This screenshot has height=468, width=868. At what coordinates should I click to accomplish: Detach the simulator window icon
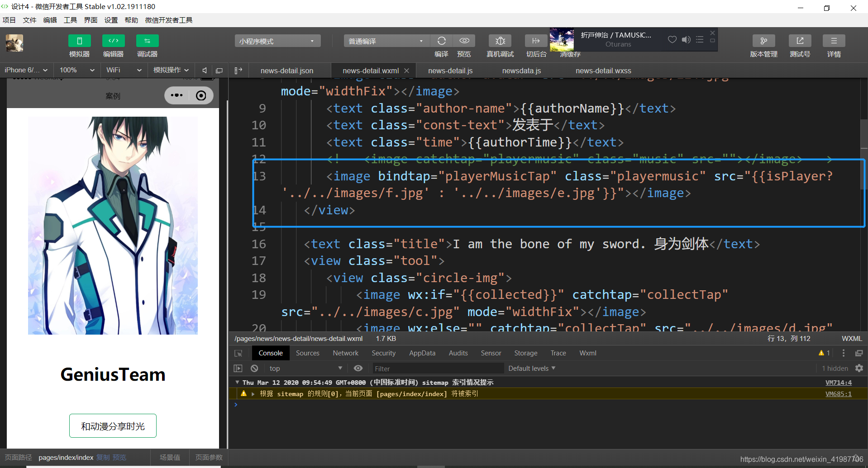(x=219, y=71)
